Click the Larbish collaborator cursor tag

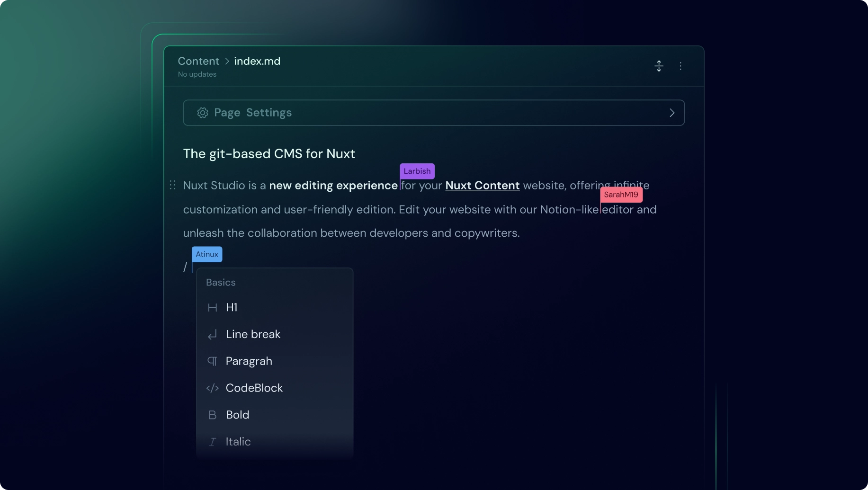tap(416, 171)
